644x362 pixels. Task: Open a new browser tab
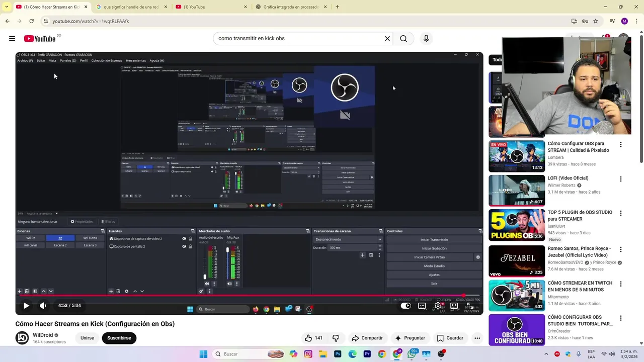pos(337,7)
